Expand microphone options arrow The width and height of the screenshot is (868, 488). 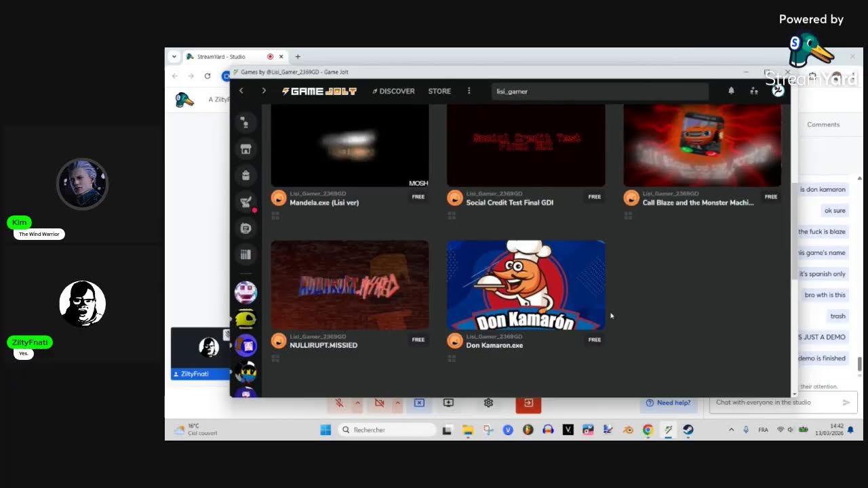pos(357,403)
